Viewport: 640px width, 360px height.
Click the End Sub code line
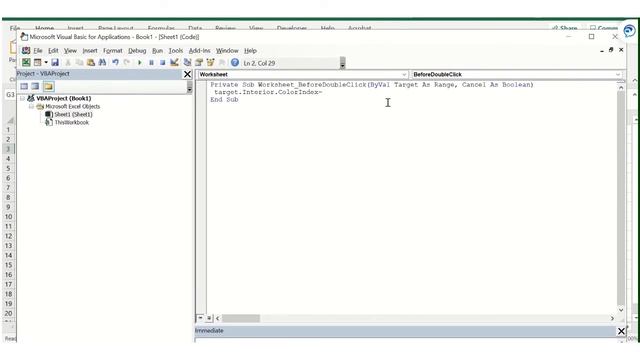(224, 100)
